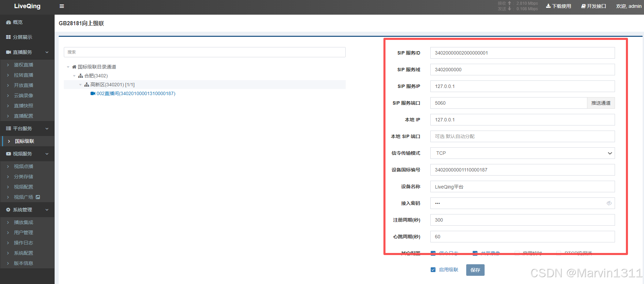Open 分类存储 in the sidebar
Image resolution: width=644 pixels, height=284 pixels.
click(24, 177)
